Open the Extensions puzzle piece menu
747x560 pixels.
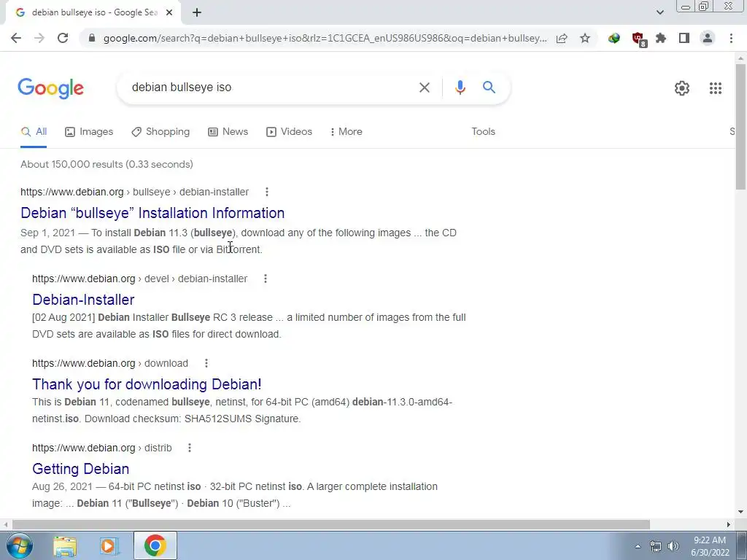[x=661, y=38]
